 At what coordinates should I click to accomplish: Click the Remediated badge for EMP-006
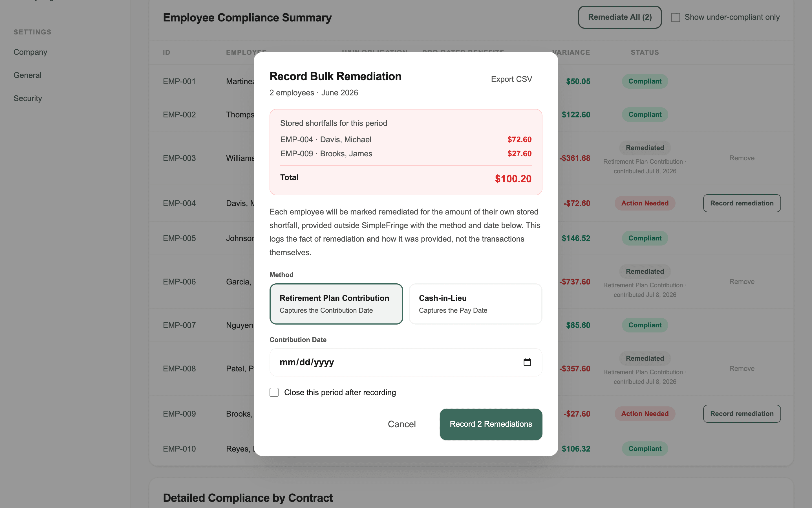645,271
